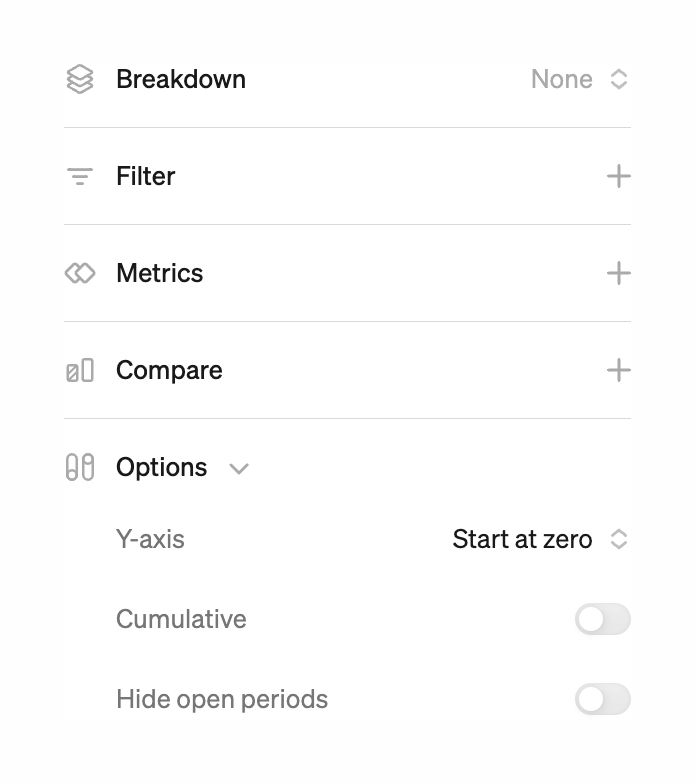Click the Options heading text
This screenshot has width=695, height=784.
pyautogui.click(x=161, y=467)
